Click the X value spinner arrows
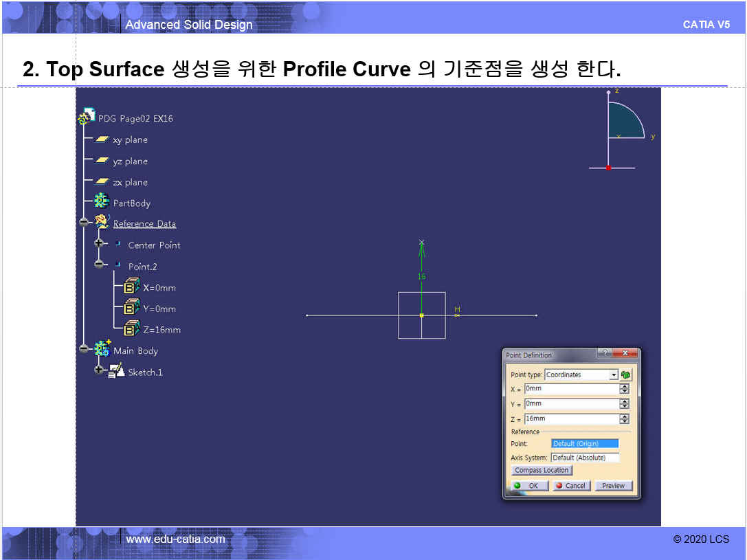 coord(624,389)
